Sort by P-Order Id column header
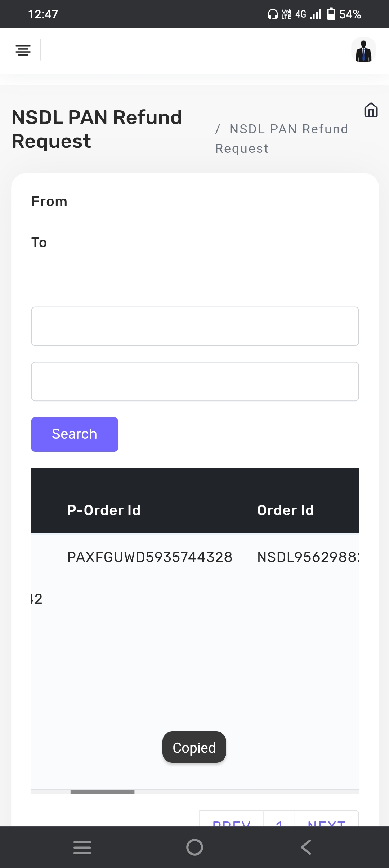The width and height of the screenshot is (389, 868). tap(104, 510)
